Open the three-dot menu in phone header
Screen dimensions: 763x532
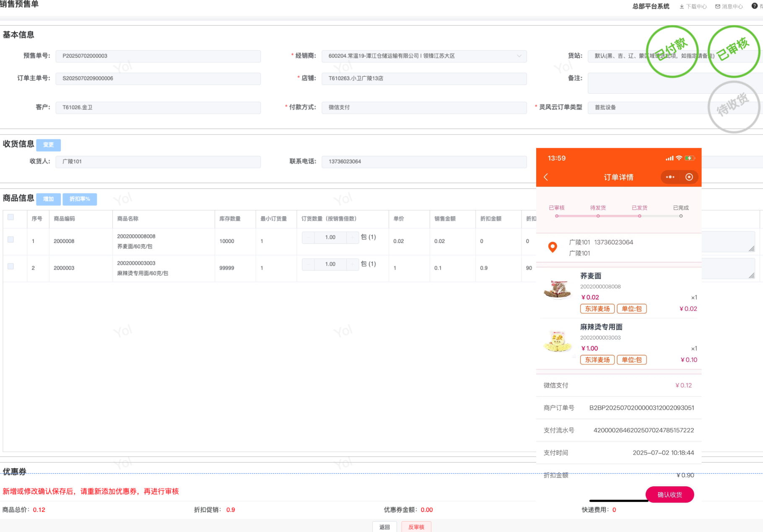point(670,177)
